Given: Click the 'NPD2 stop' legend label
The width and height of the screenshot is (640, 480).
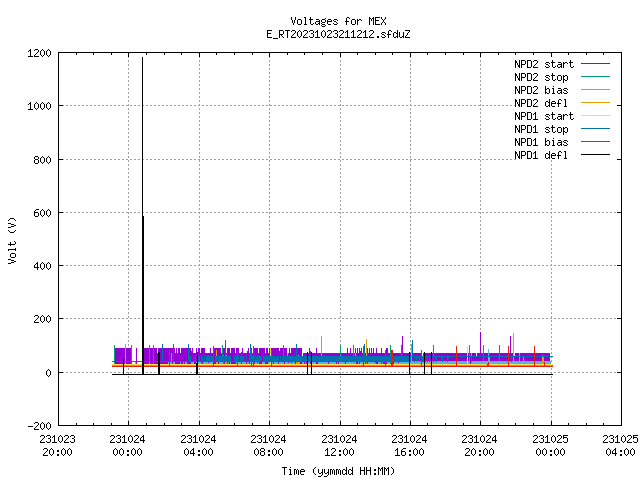Looking at the screenshot, I should point(541,77).
